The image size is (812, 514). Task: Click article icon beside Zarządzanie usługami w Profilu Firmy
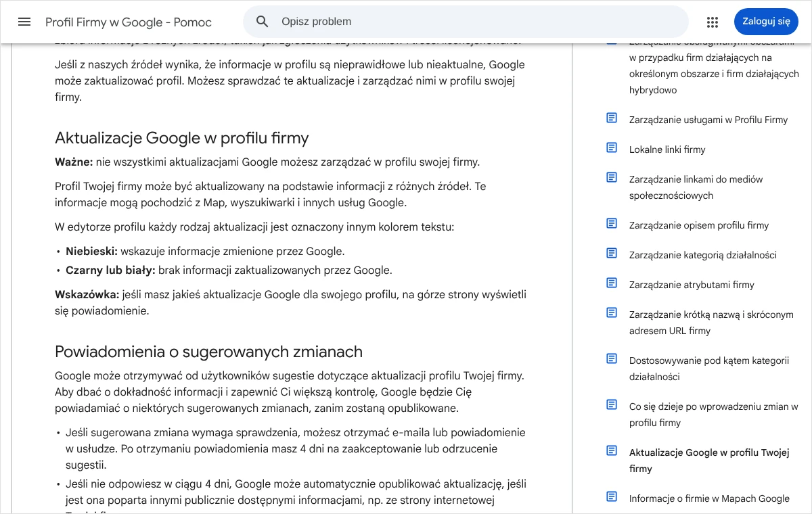(612, 118)
